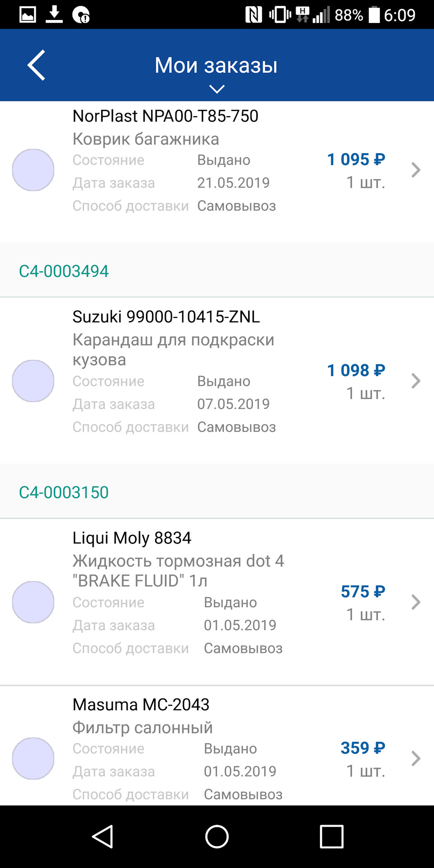This screenshot has width=434, height=868.
Task: Open Liqui Moly 8834 order chevron
Action: tap(415, 602)
